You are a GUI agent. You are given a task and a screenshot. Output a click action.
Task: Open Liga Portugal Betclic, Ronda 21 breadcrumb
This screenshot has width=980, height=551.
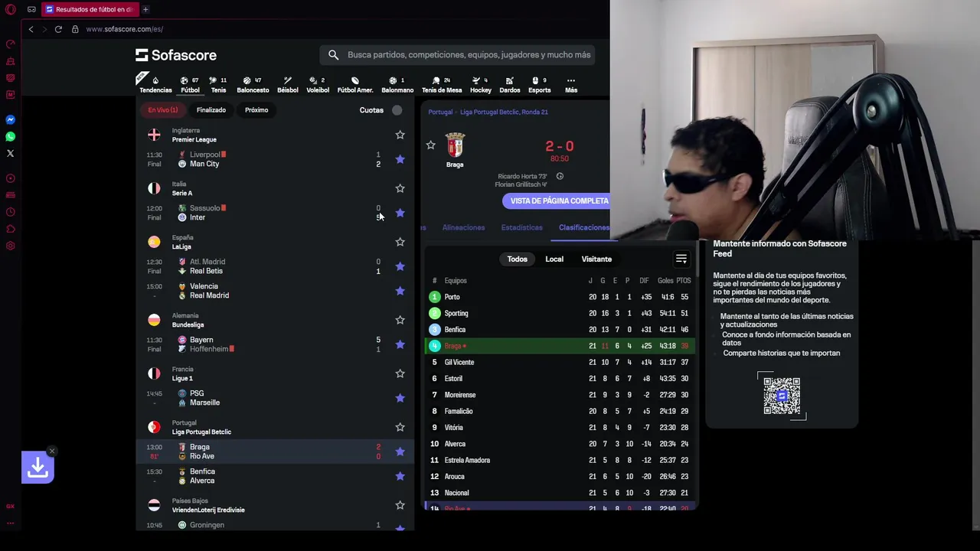(504, 112)
